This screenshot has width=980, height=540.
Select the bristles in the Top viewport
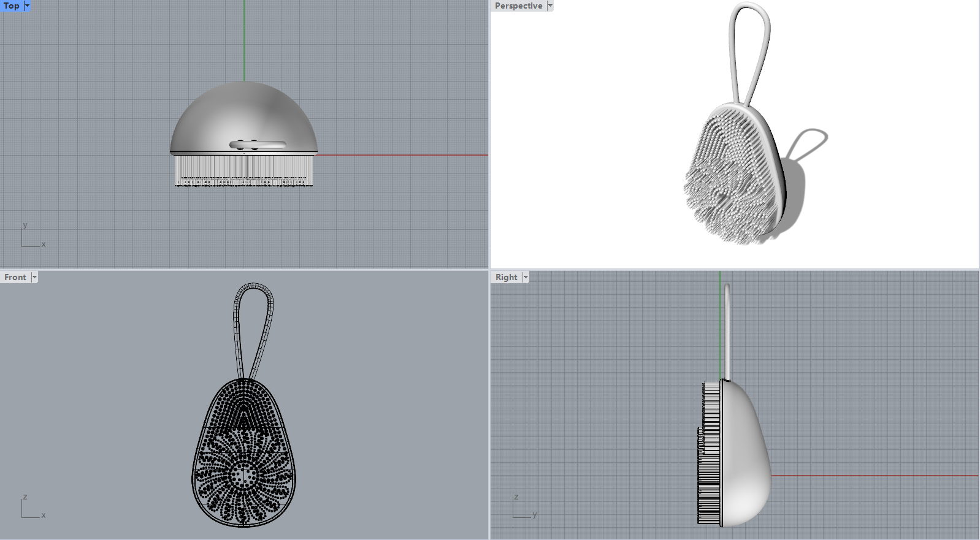pyautogui.click(x=244, y=170)
